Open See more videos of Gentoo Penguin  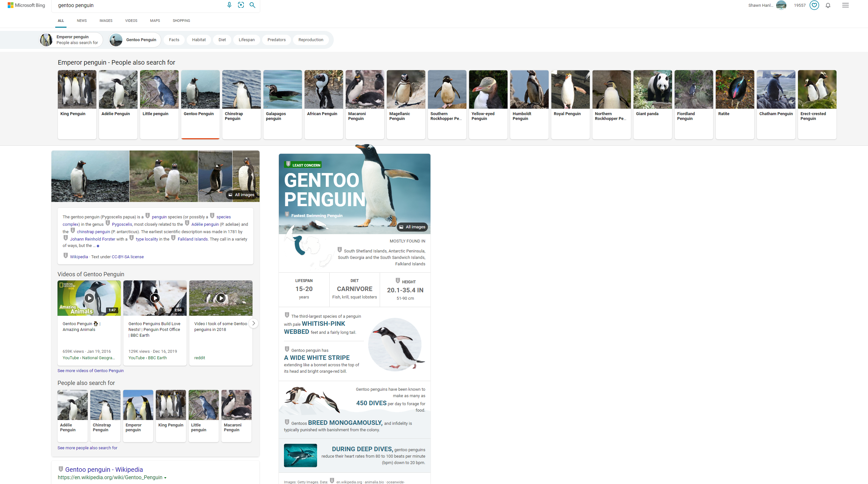pos(90,370)
